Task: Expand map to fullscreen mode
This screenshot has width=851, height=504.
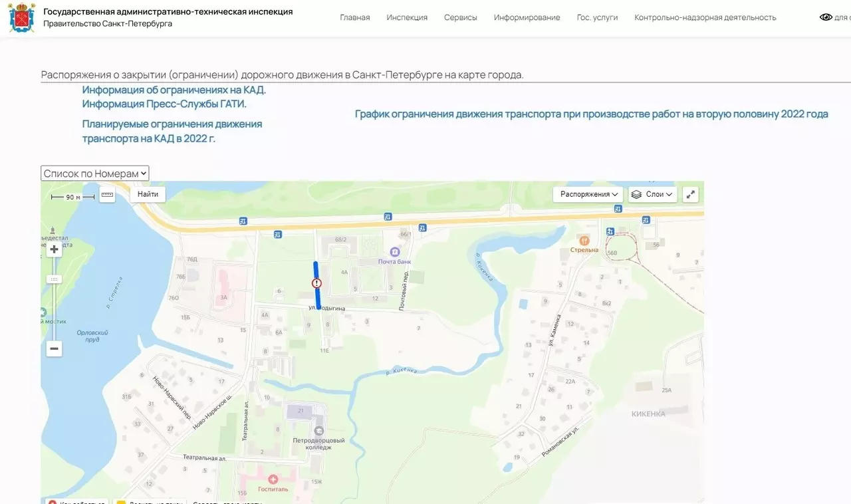Action: [691, 194]
